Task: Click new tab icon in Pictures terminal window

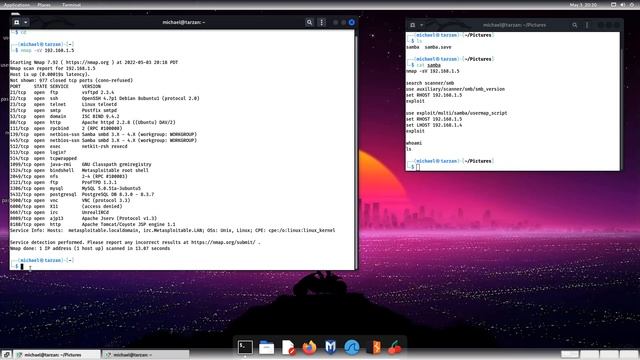Action: coord(413,25)
